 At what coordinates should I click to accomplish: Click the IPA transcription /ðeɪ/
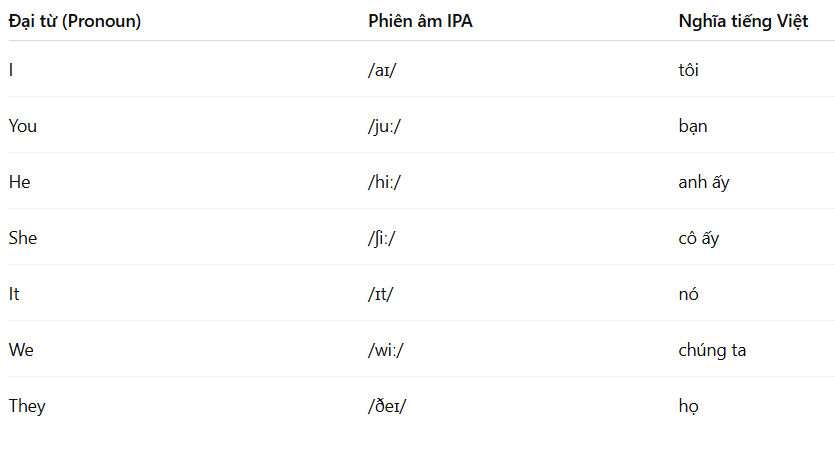click(387, 406)
